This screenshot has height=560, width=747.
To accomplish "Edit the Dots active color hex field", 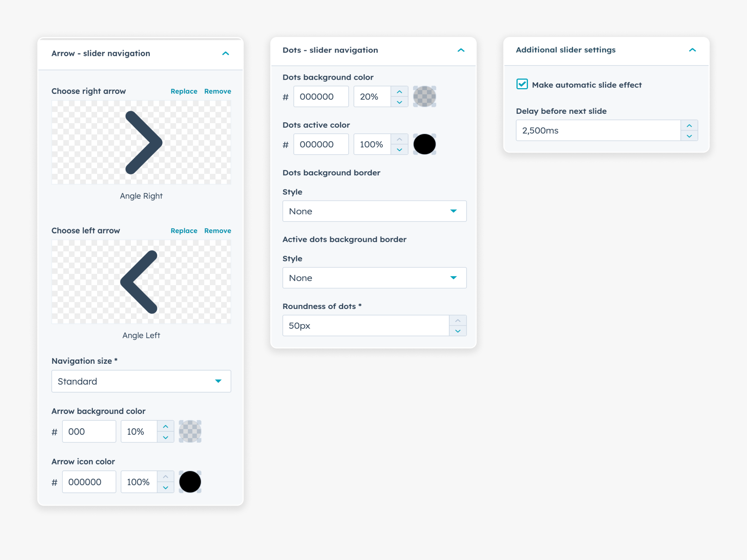I will [320, 144].
